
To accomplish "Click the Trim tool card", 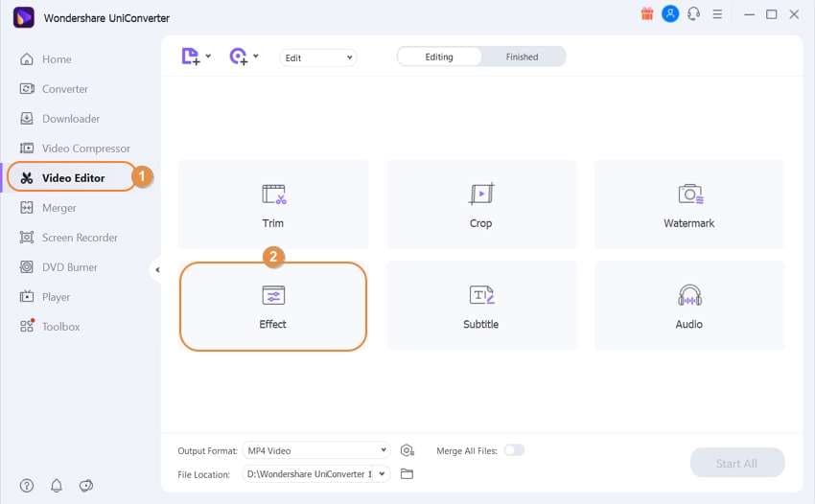I will pyautogui.click(x=273, y=205).
